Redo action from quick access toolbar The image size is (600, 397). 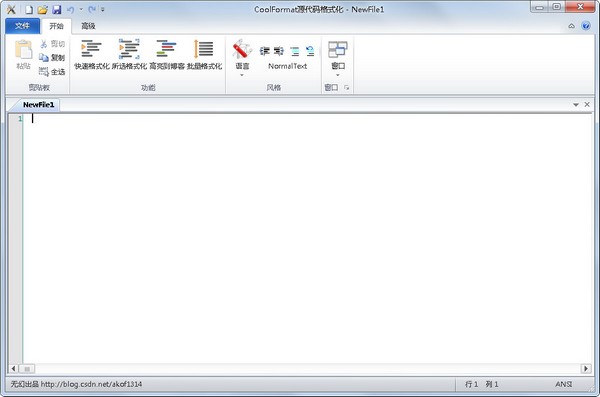[92, 10]
